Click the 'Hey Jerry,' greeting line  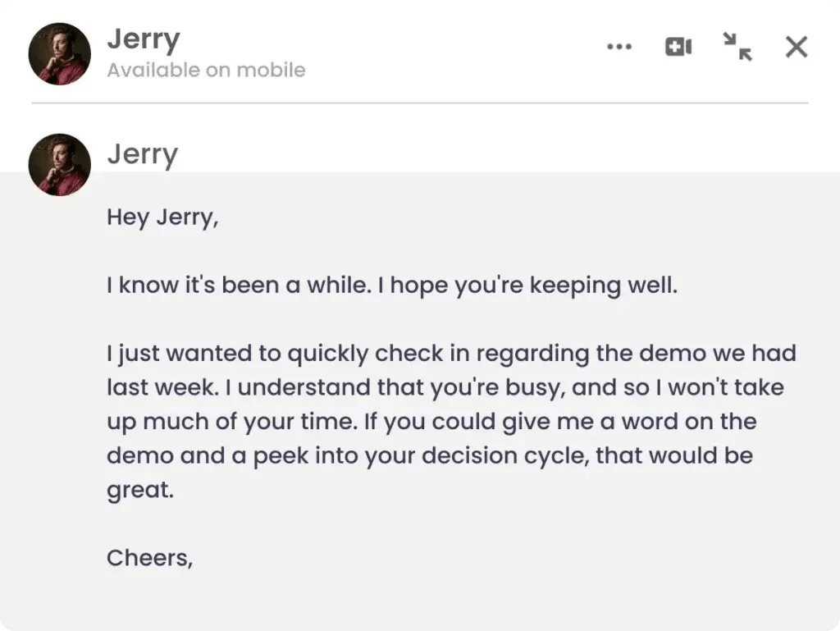[x=162, y=217]
